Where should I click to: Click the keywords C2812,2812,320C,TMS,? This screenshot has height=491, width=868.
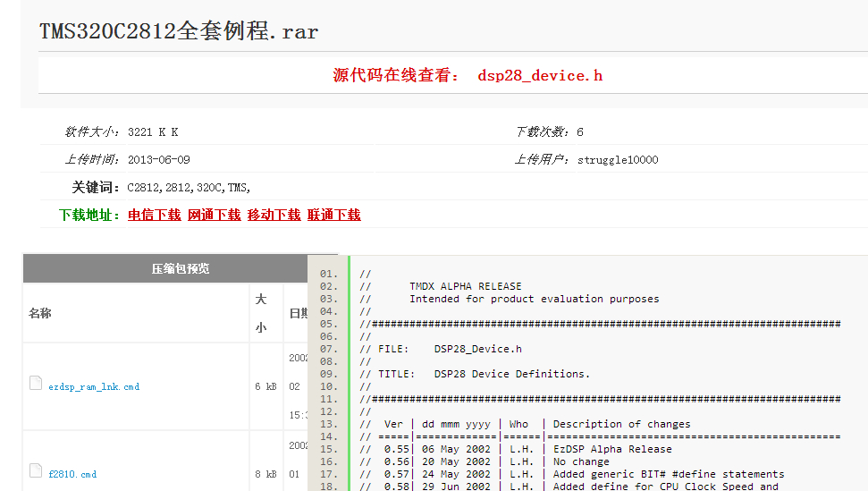(189, 188)
